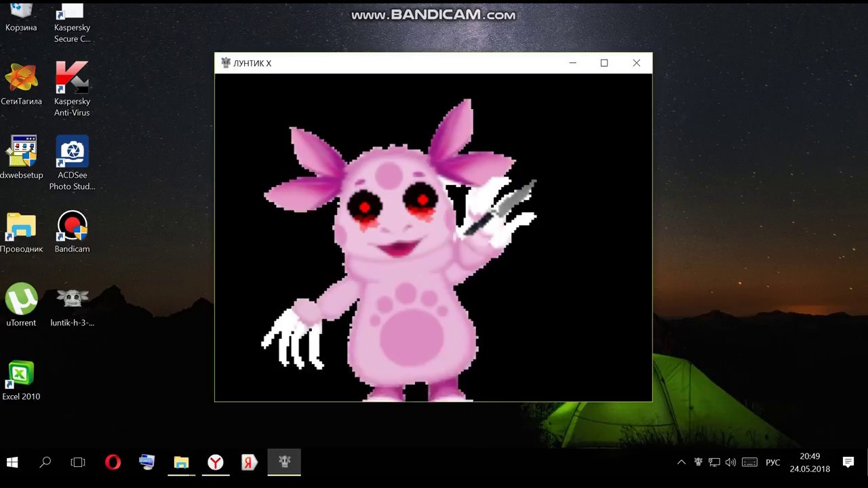
Task: Select the dxwebsetup desktop icon
Action: [21, 157]
